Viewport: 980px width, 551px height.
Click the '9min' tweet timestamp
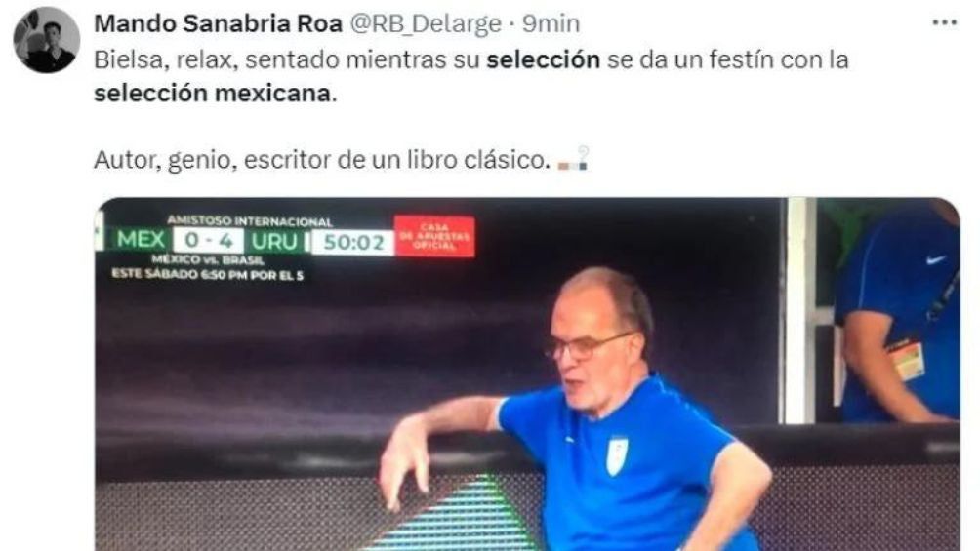551,23
